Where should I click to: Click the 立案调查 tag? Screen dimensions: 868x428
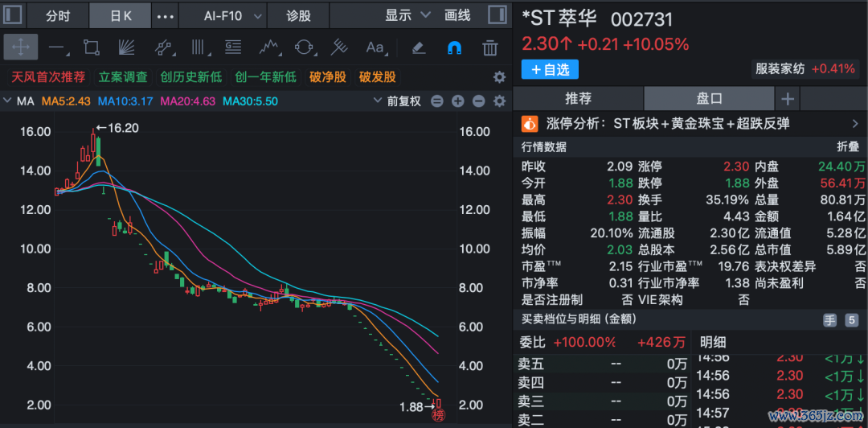click(124, 77)
